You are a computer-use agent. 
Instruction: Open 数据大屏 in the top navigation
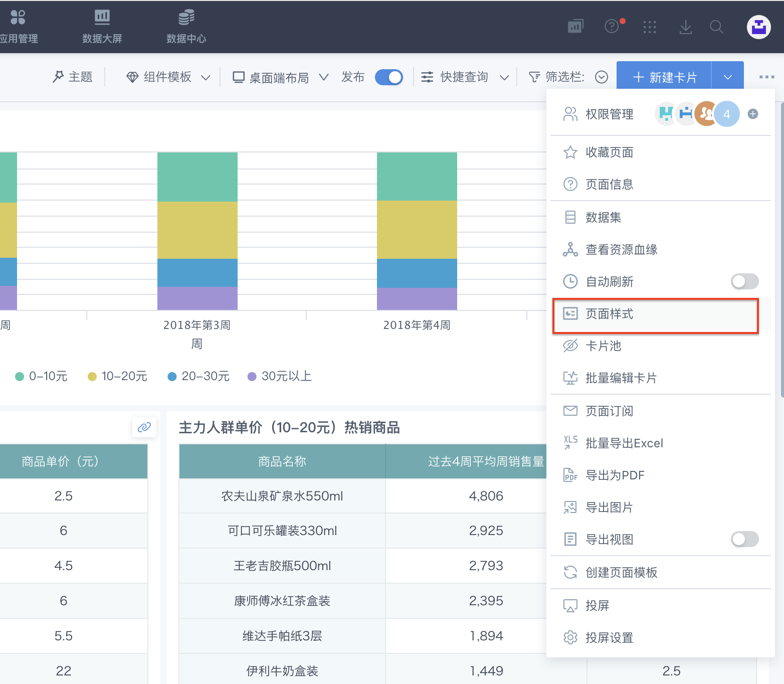click(102, 27)
